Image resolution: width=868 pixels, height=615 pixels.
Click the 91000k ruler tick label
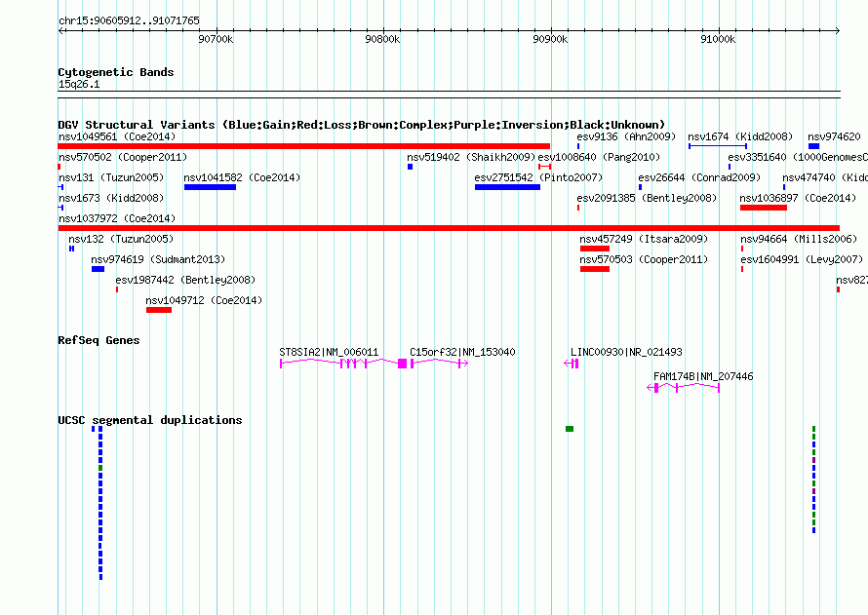(x=718, y=39)
